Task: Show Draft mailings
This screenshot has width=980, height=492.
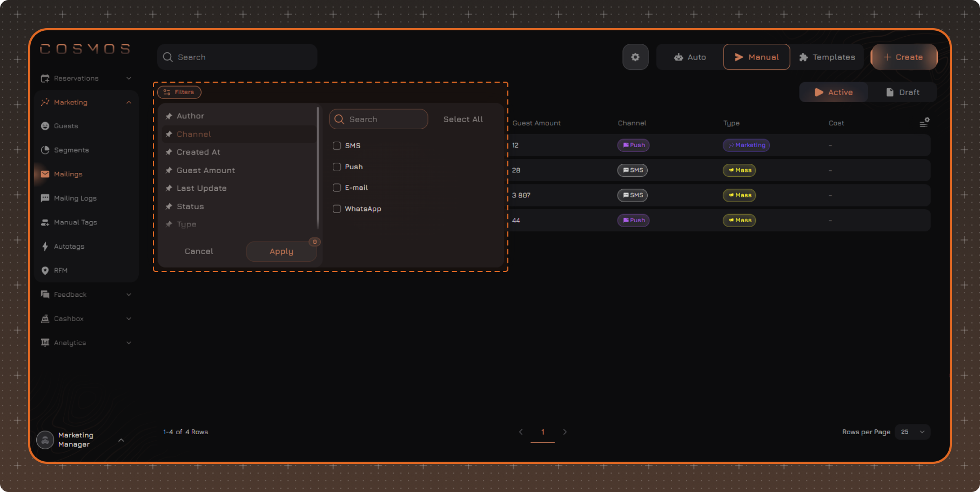Action: [903, 92]
